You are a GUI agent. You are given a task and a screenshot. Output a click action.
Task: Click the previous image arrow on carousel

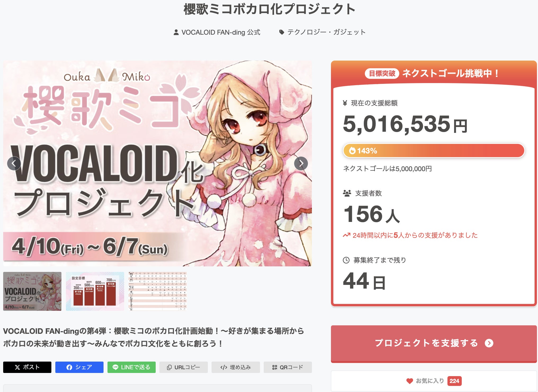tap(14, 163)
